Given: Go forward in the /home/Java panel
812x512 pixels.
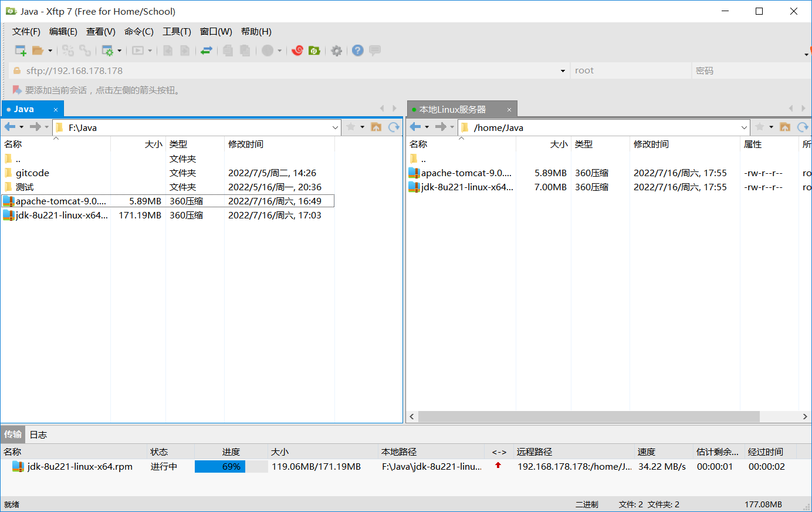Looking at the screenshot, I should point(441,127).
